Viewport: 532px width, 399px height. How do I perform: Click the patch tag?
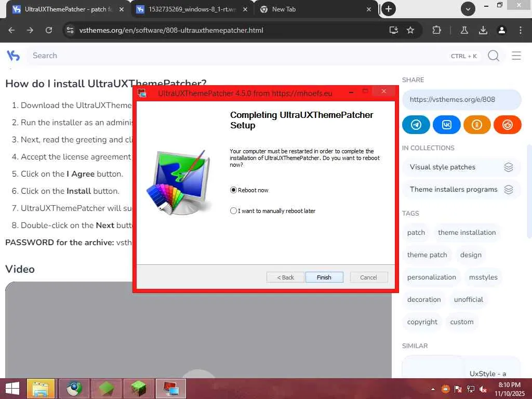click(x=416, y=232)
